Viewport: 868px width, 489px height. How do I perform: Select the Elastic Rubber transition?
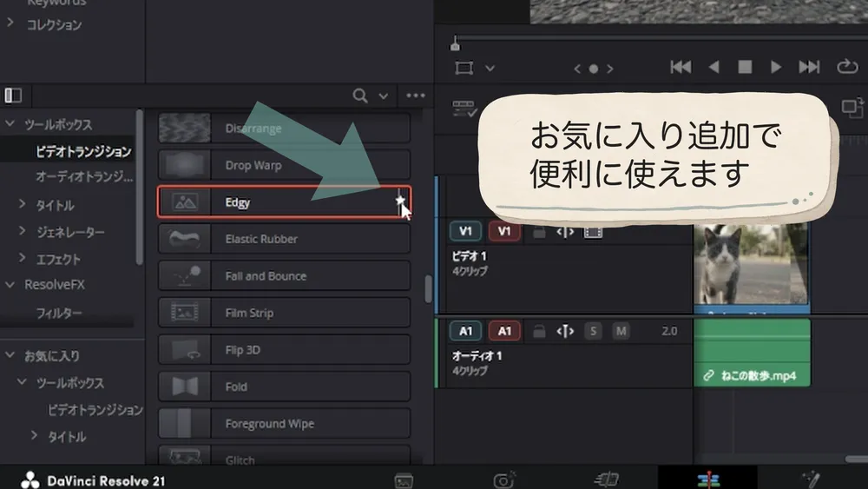[284, 239]
